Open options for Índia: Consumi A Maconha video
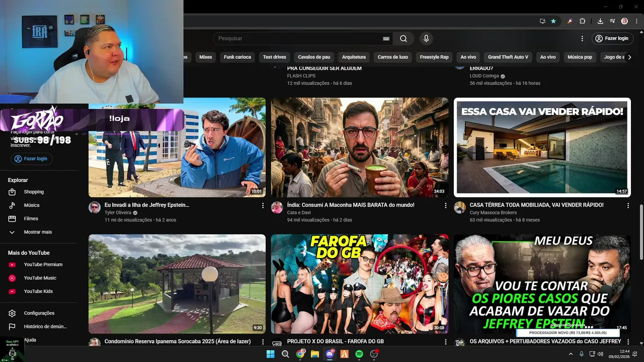 pos(445,206)
